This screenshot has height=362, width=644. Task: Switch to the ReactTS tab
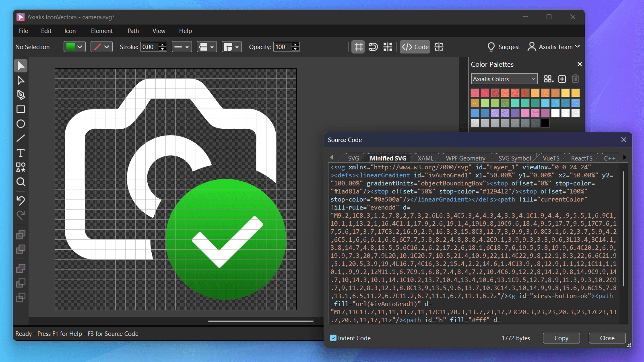point(582,158)
